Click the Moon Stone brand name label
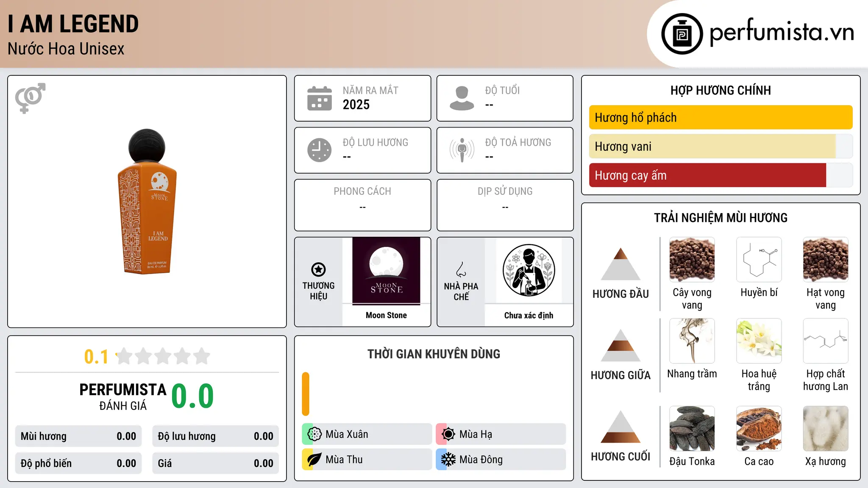This screenshot has height=488, width=868. [386, 315]
